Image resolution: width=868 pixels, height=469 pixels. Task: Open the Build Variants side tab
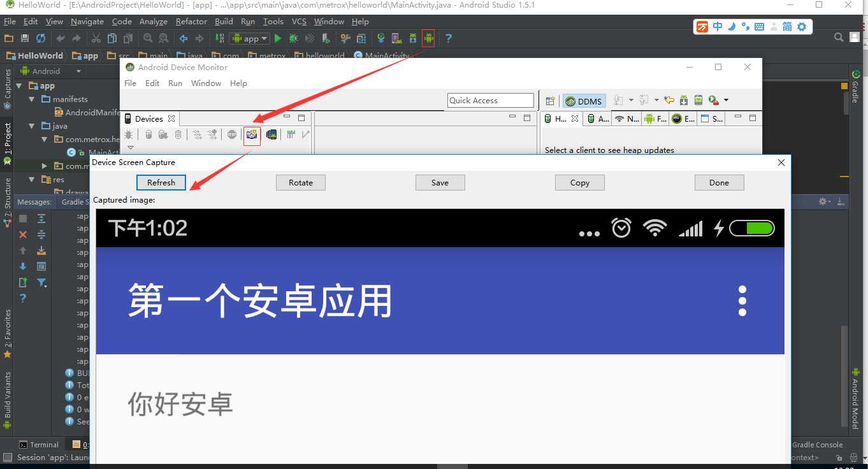coord(8,399)
